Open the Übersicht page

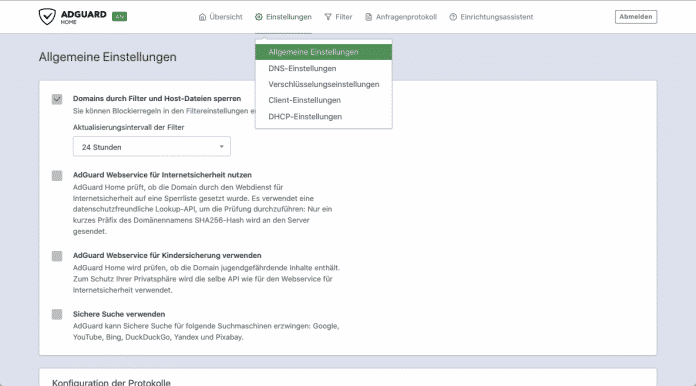(221, 17)
